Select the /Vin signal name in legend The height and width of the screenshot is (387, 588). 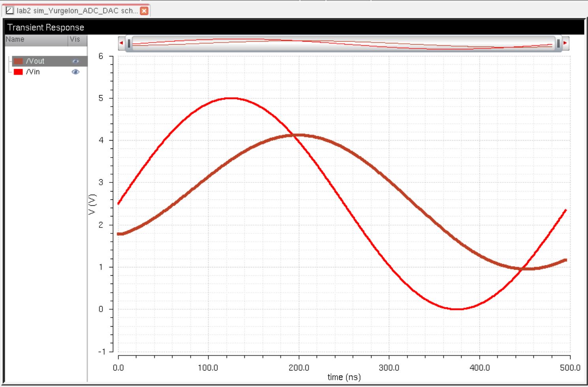[x=33, y=72]
